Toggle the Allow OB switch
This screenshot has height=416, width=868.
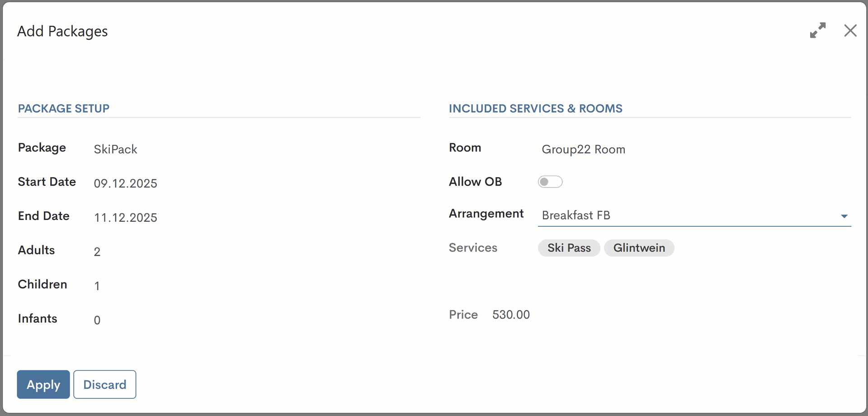coord(550,182)
